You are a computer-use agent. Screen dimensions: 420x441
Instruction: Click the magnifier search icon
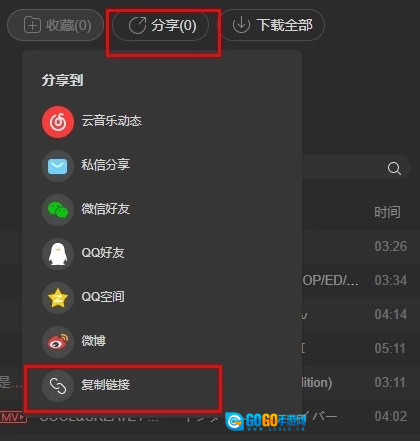click(x=394, y=168)
